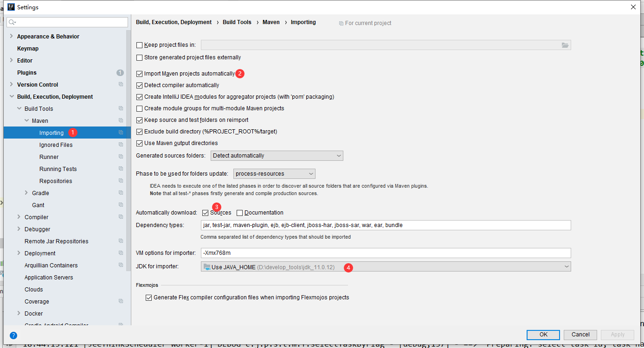Click the project-level icon beside Version Control

[121, 84]
